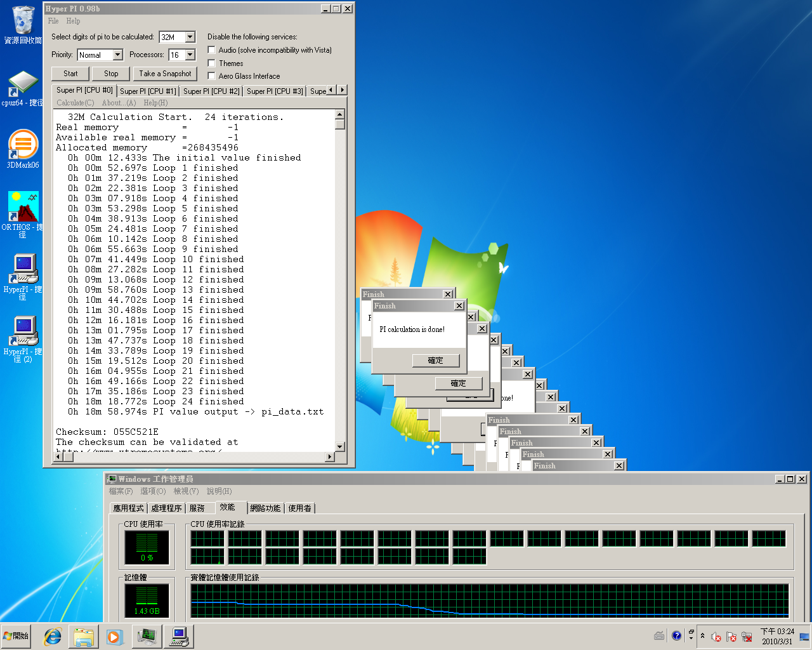
Task: Open the About...(A) menu in Super PI
Action: tap(119, 103)
